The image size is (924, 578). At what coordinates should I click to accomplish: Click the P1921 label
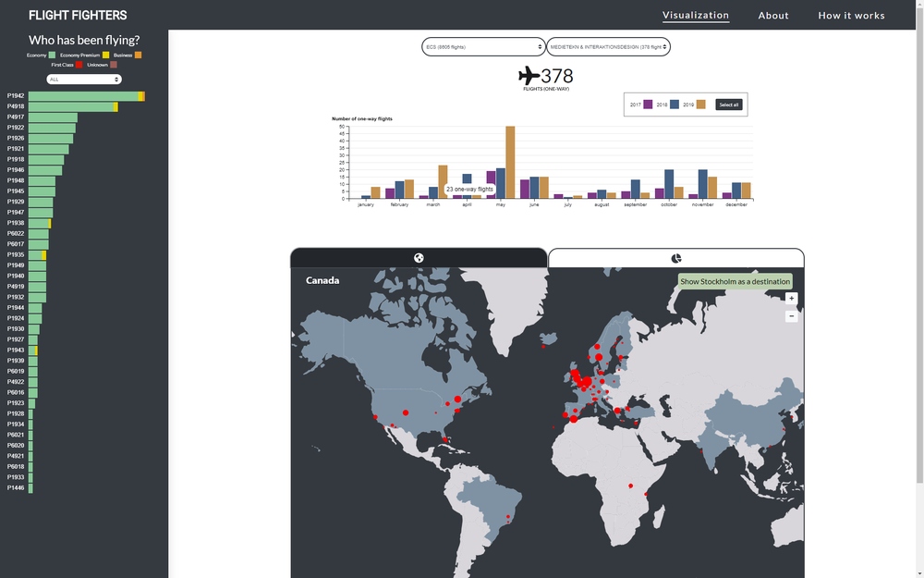(x=16, y=149)
